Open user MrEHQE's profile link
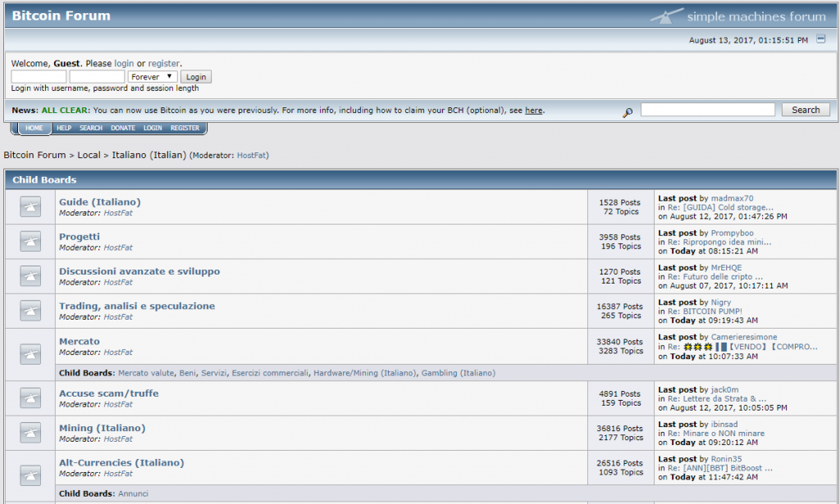Screen dimensions: 840x504 (726, 267)
